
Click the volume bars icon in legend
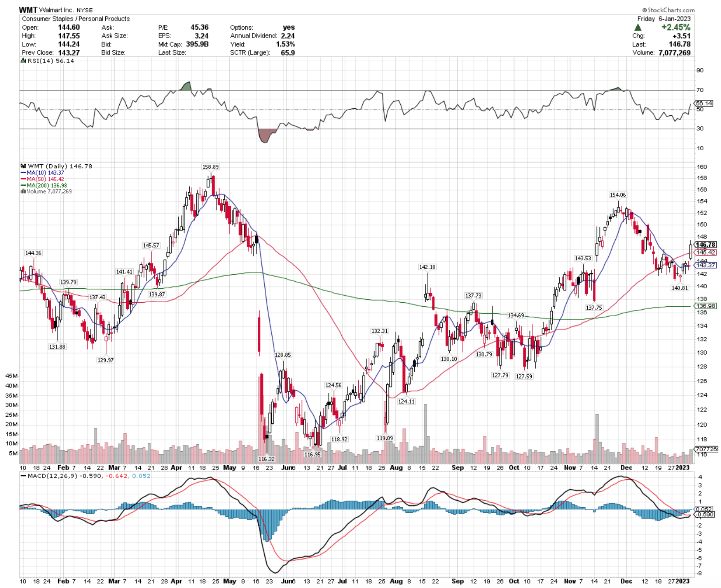click(x=23, y=191)
